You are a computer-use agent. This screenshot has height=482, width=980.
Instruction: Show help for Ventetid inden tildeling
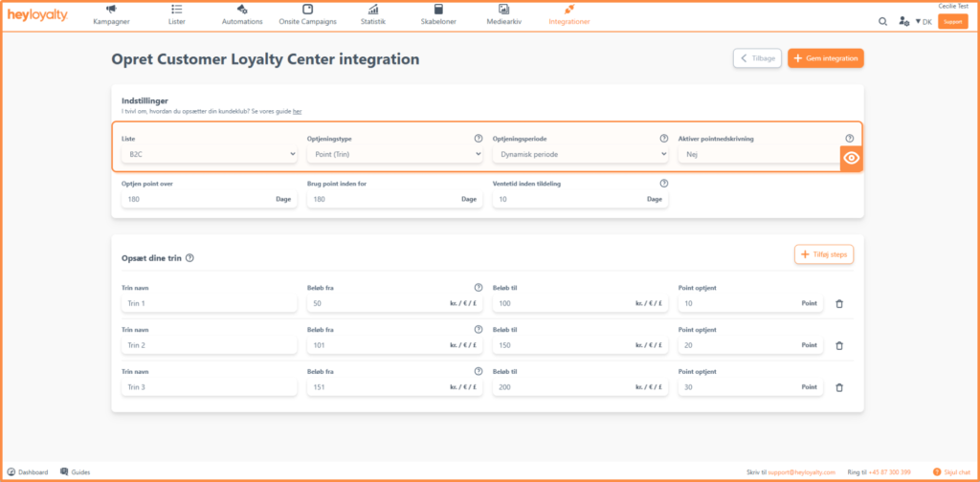664,184
